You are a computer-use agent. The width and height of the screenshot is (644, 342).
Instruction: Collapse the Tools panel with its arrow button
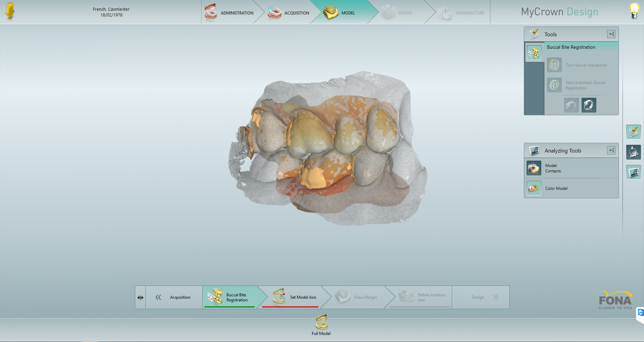click(611, 34)
